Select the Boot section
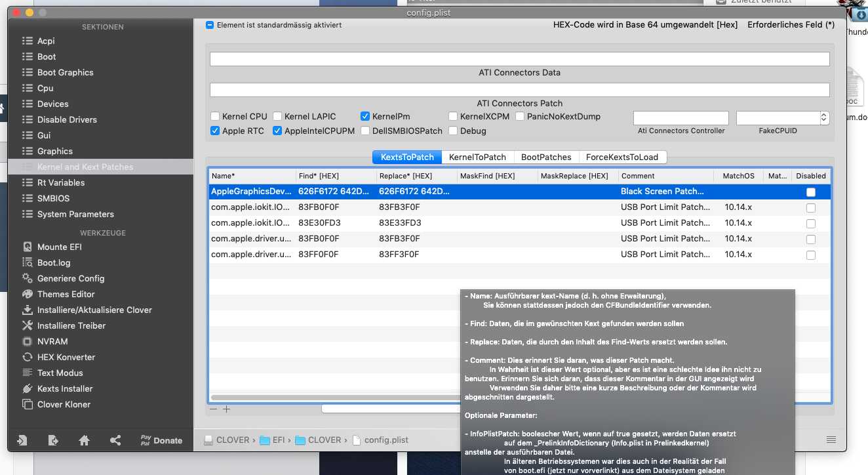The height and width of the screenshot is (475, 868). click(x=47, y=56)
